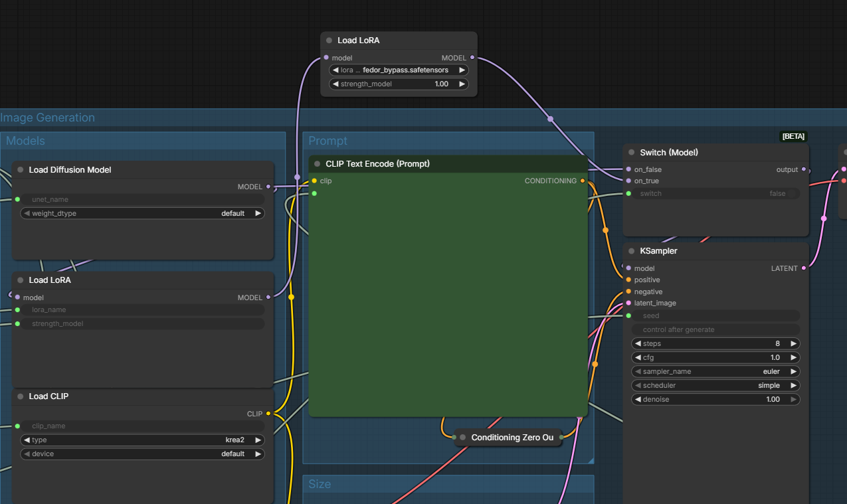The image size is (847, 504).
Task: Open the type krea2 dropdown on Load CLIP
Action: click(142, 440)
